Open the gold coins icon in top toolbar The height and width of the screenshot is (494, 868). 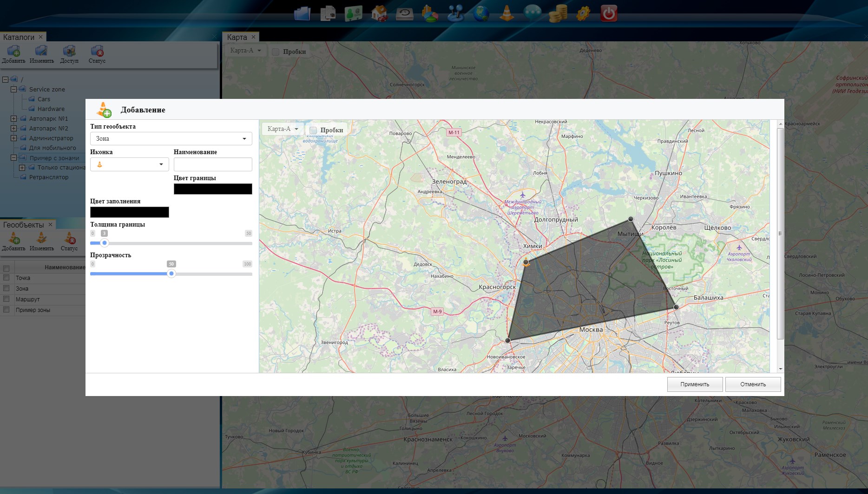557,13
